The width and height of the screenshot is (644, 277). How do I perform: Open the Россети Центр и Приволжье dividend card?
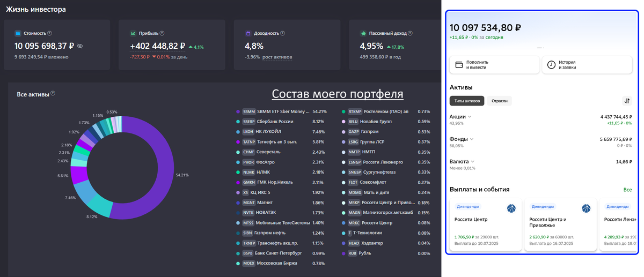560,224
